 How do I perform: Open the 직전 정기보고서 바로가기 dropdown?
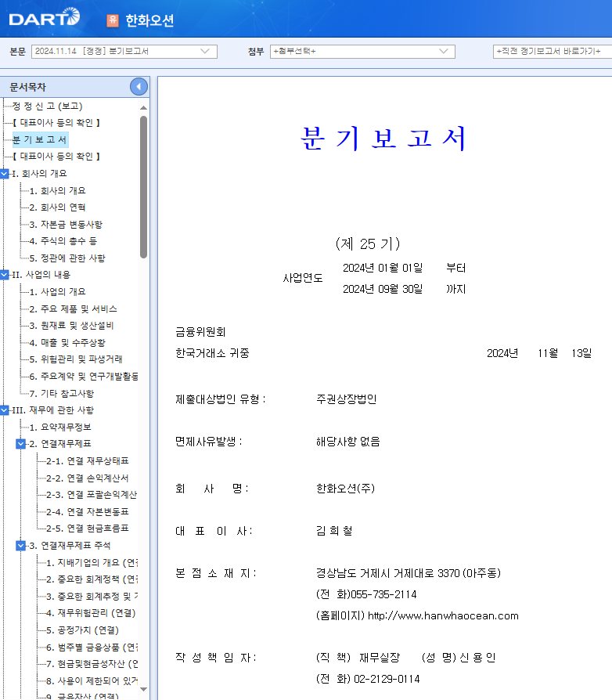553,52
